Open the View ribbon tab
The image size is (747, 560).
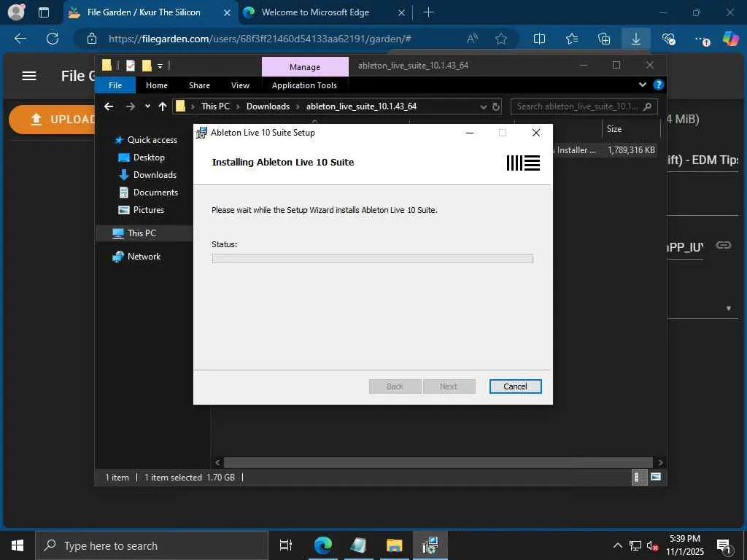pos(240,85)
